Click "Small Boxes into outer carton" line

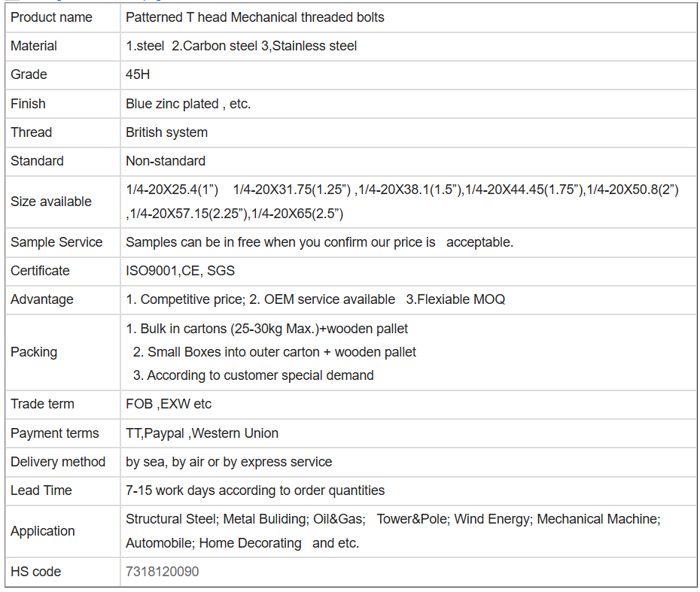275,352
